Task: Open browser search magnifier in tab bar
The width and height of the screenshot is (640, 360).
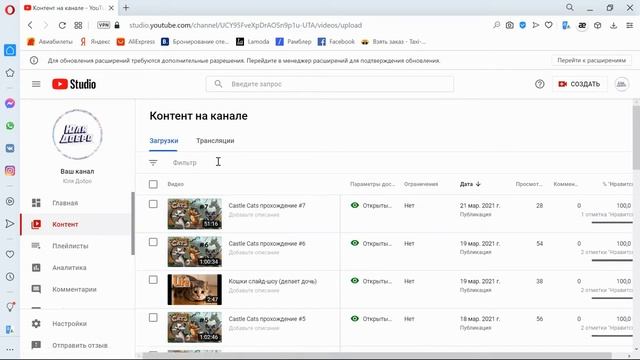Action: click(x=570, y=7)
